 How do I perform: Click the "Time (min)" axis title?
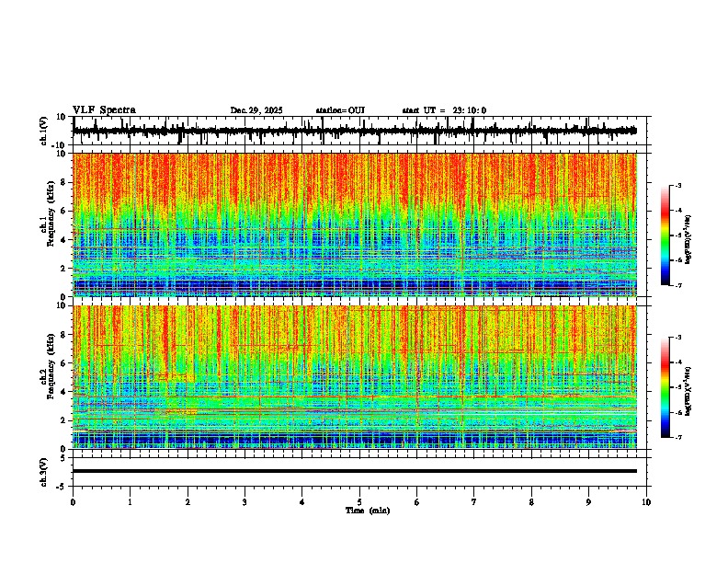(x=368, y=511)
